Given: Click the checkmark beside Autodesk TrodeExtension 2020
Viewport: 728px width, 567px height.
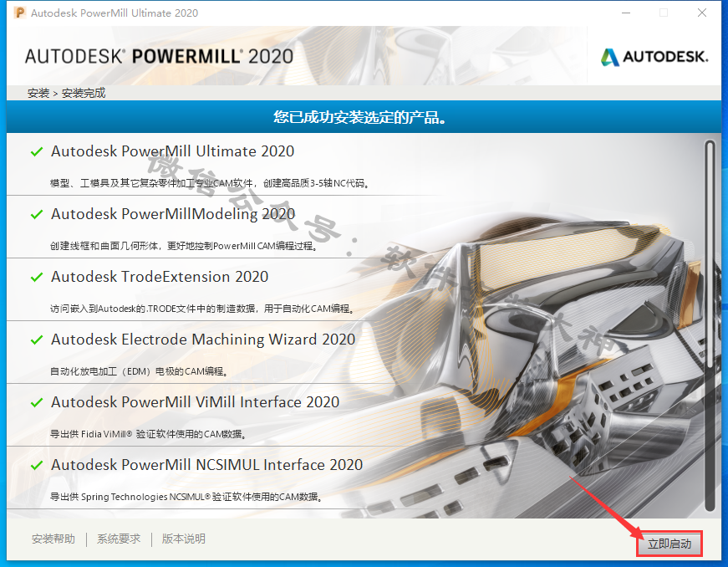Looking at the screenshot, I should click(37, 278).
